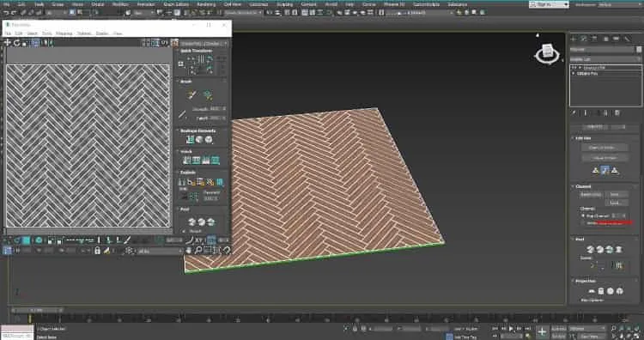644x340 pixels.
Task: Click the Tweak In View button
Action: point(605,158)
